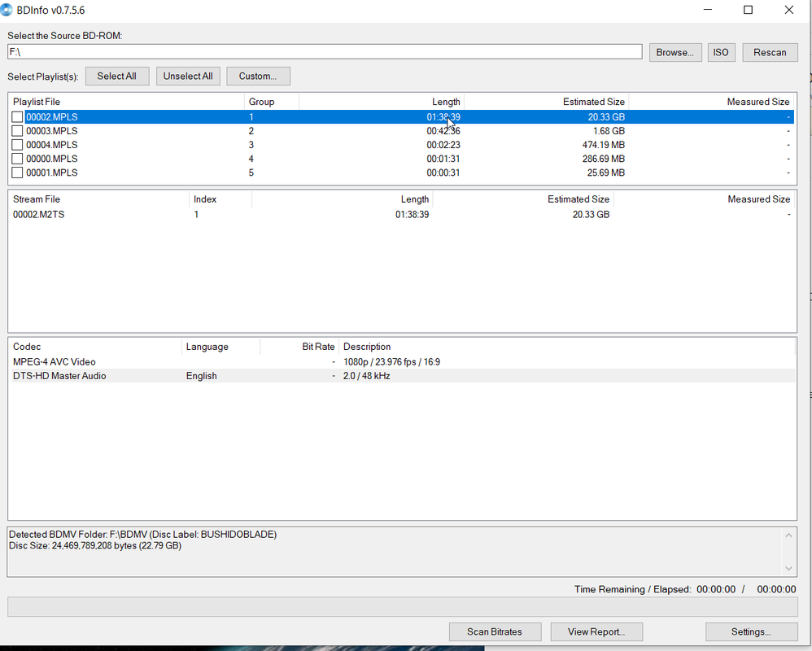Select the 00002.M2TS stream file
812x651 pixels.
(x=39, y=214)
